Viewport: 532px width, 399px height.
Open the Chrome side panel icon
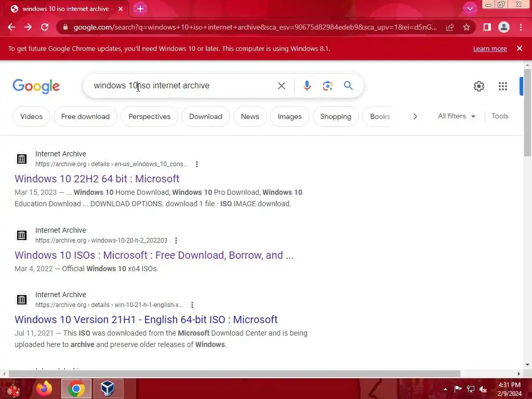tap(487, 27)
